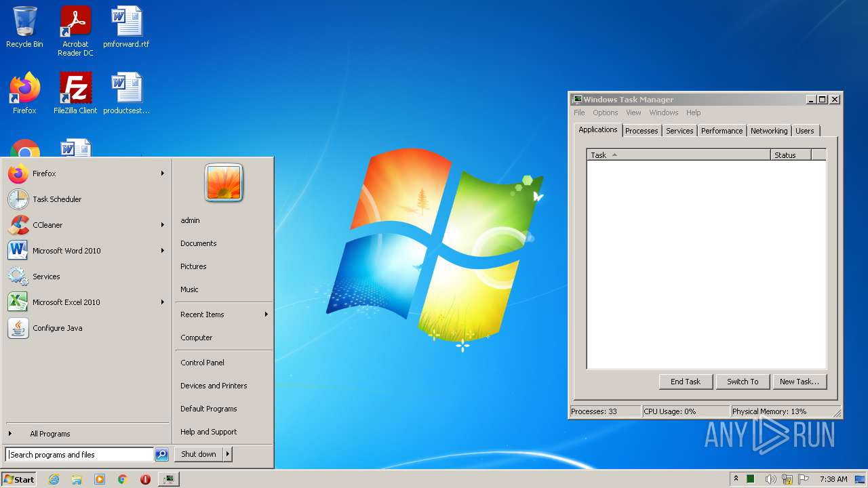This screenshot has width=868, height=488.
Task: Sort by Task column header
Action: [x=679, y=155]
